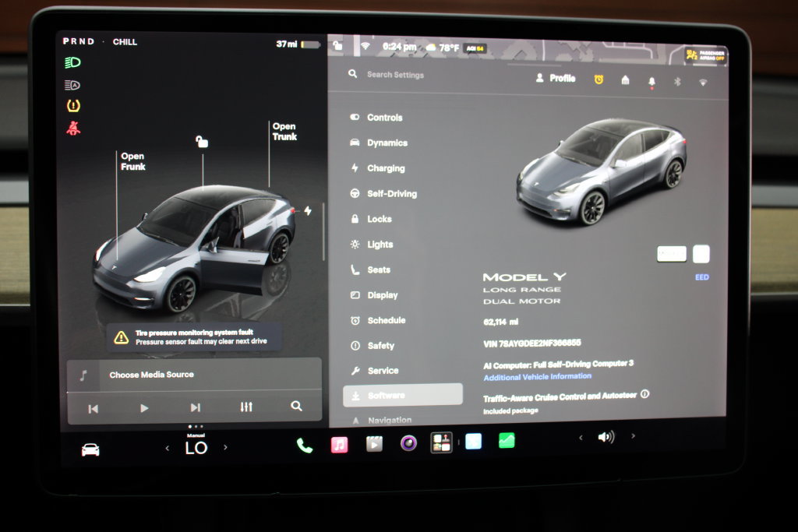The image size is (798, 532).
Task: Open Additional Vehicle Information link
Action: pyautogui.click(x=538, y=377)
